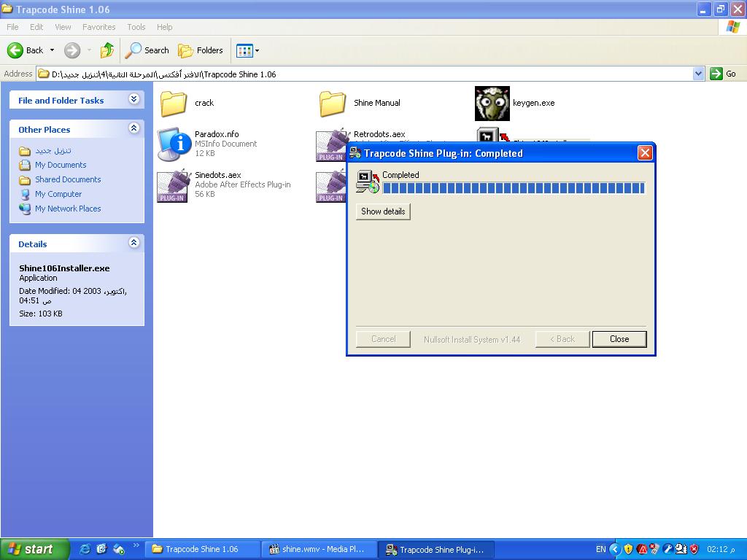This screenshot has height=560, width=747.
Task: Open the crack folder
Action: pyautogui.click(x=174, y=103)
